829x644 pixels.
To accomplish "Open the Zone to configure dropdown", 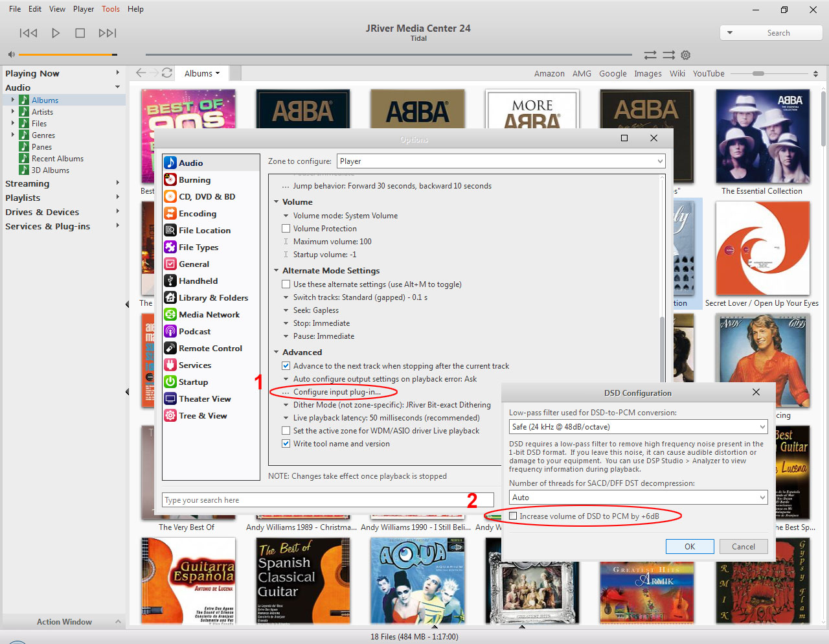I will click(501, 161).
